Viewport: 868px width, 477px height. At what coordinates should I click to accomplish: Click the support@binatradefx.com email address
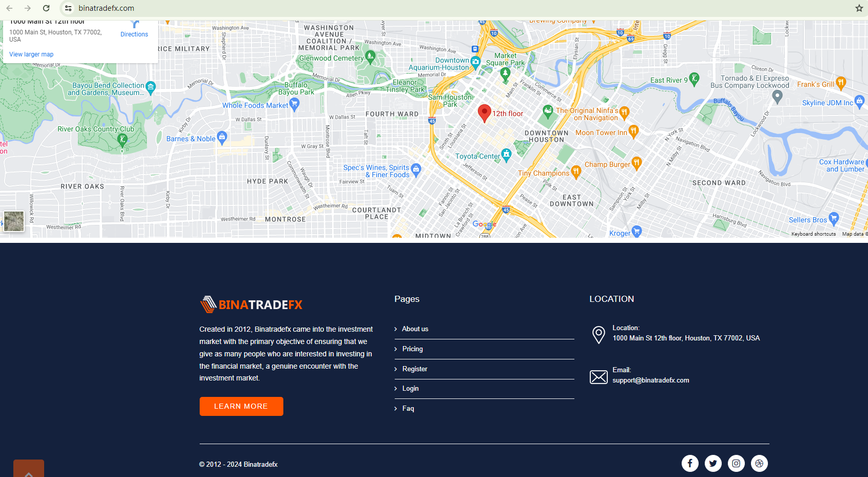(651, 380)
